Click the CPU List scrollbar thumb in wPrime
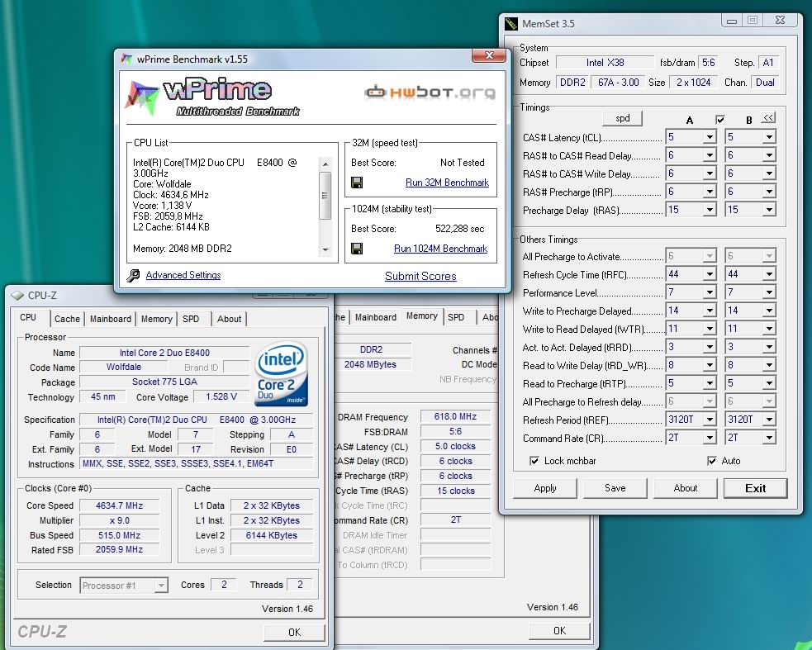 pos(325,196)
